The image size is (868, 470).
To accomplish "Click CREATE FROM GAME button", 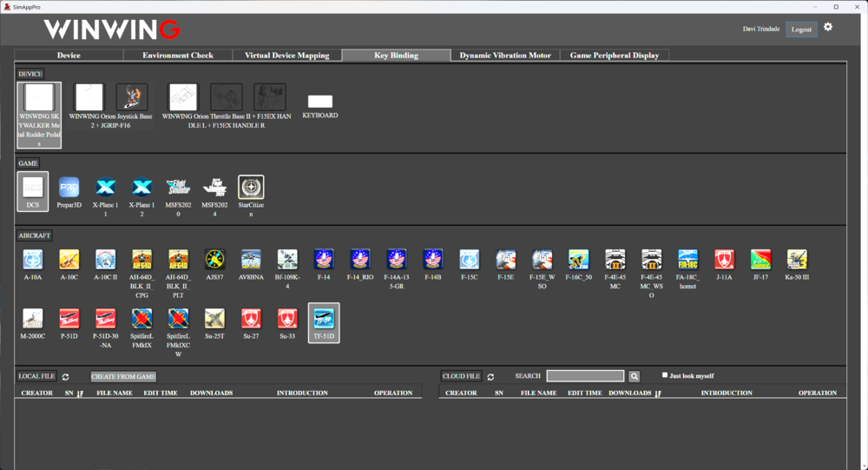I will pos(123,376).
